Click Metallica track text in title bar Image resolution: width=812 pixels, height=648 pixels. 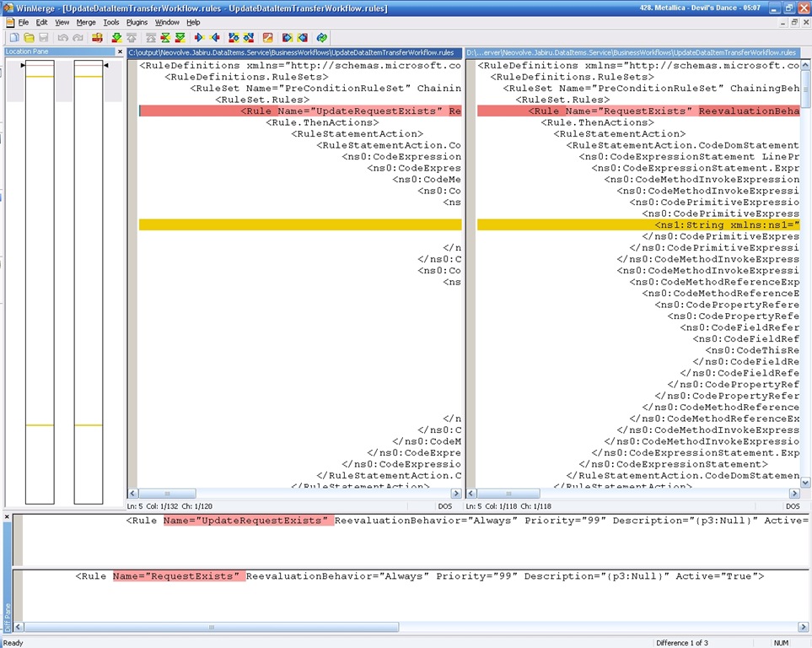700,8
